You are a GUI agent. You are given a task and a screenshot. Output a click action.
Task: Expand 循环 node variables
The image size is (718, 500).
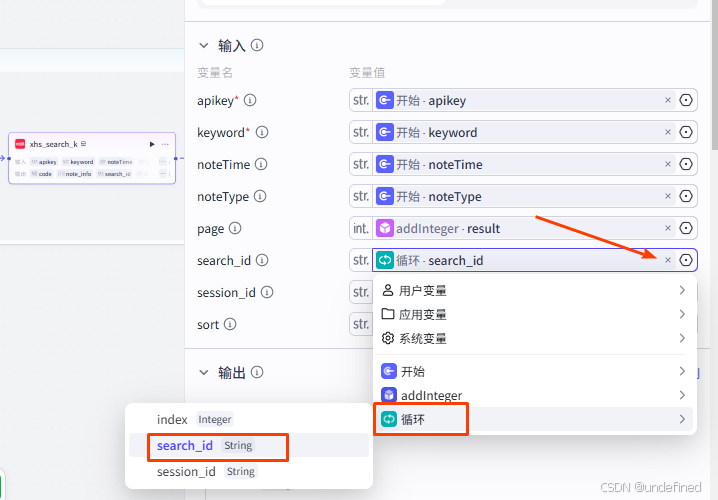point(534,419)
